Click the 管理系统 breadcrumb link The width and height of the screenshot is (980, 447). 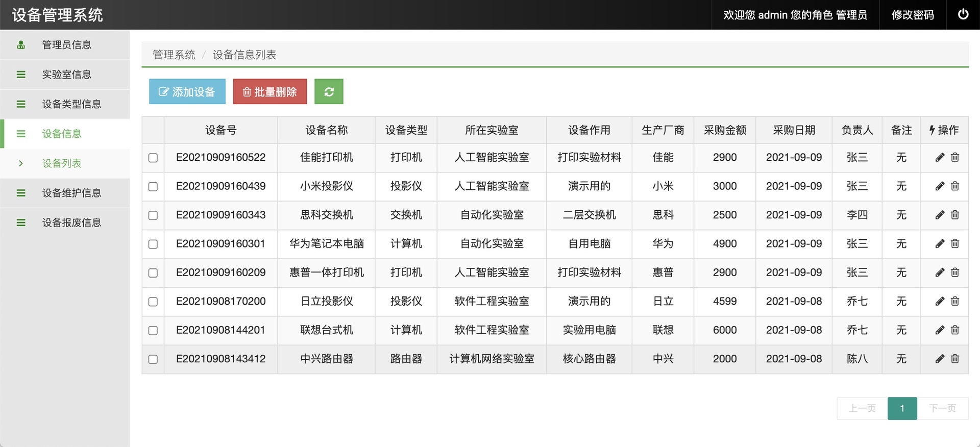click(174, 55)
